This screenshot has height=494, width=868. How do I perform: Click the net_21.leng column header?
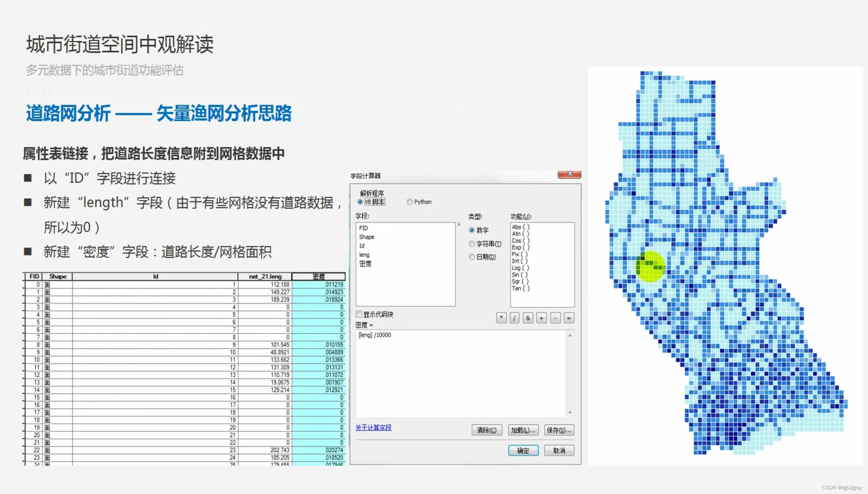(x=265, y=276)
